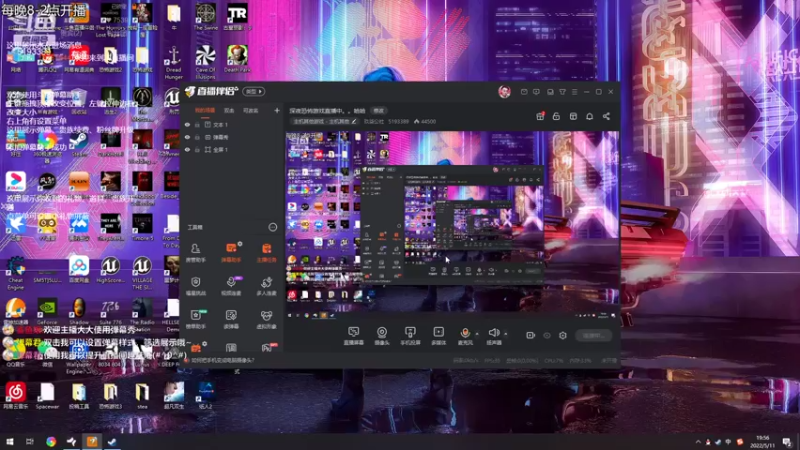Add a new scene with the plus icon
The width and height of the screenshot is (800, 450).
tap(277, 110)
